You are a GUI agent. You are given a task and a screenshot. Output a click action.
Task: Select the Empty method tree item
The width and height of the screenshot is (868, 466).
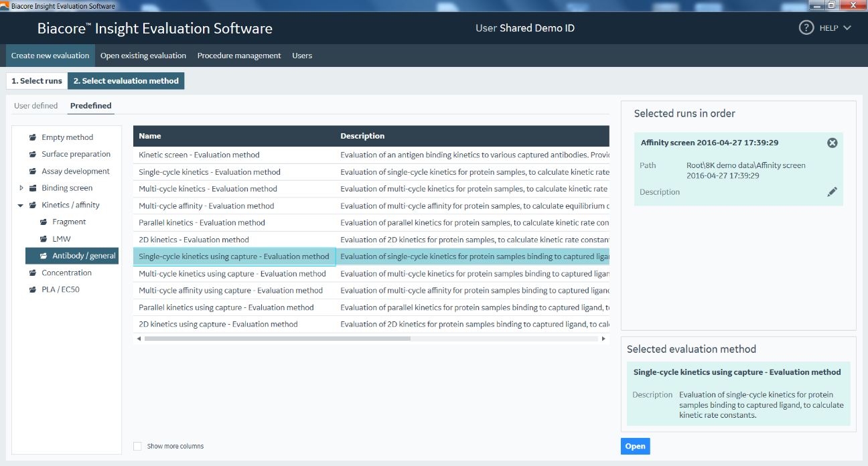tap(67, 137)
